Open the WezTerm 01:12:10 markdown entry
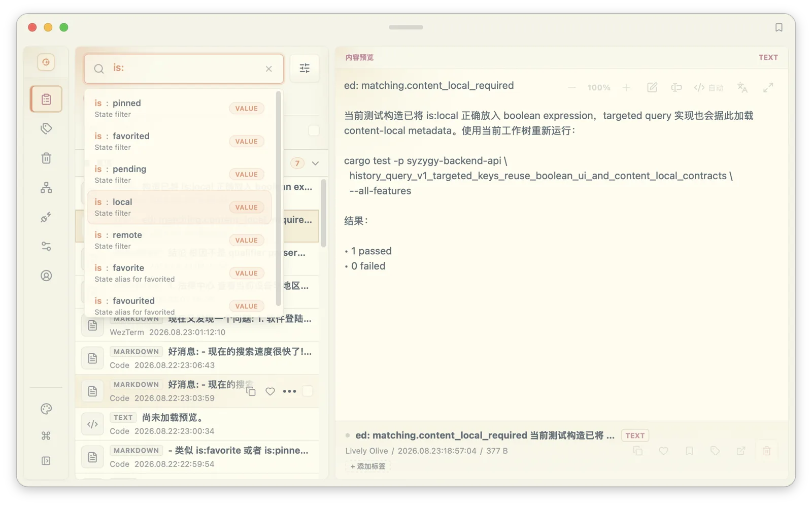The height and width of the screenshot is (506, 812). [x=197, y=325]
